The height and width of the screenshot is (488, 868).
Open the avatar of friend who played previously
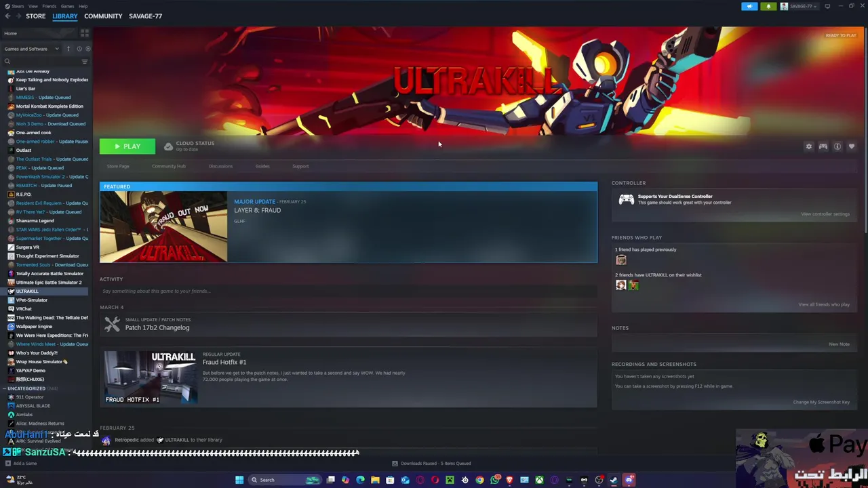coord(620,260)
